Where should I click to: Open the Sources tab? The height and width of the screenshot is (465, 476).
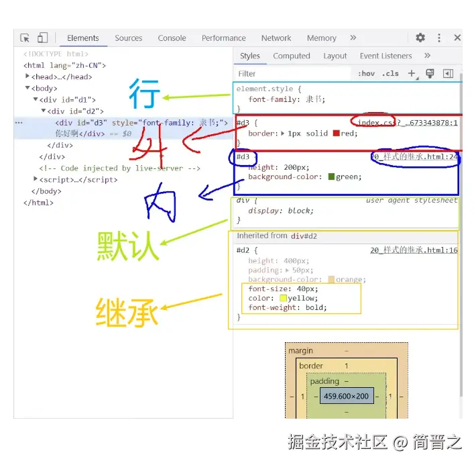(129, 38)
